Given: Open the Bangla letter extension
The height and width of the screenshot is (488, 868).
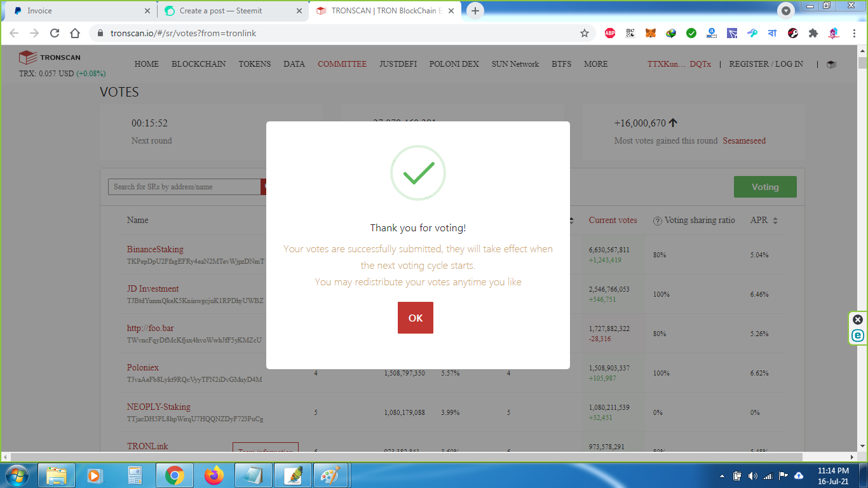Looking at the screenshot, I should click(x=773, y=33).
